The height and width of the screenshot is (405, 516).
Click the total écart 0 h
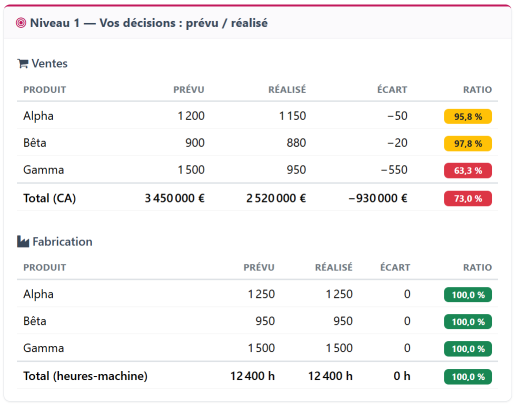[402, 376]
